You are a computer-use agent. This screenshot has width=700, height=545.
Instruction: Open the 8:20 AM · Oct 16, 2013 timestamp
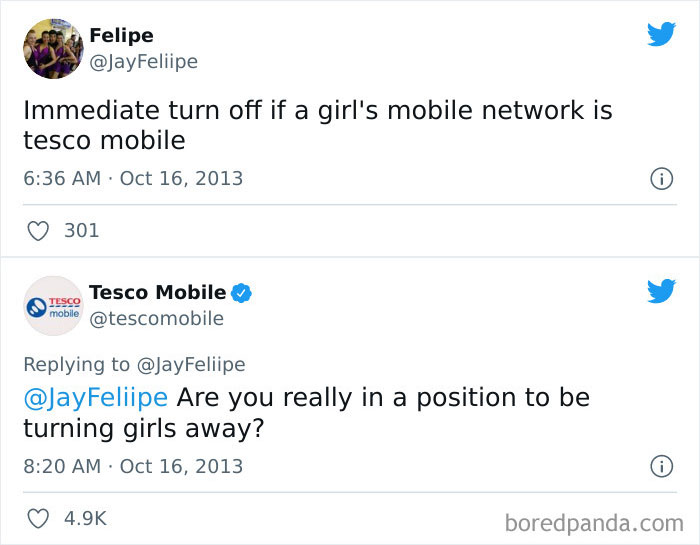coord(133,466)
